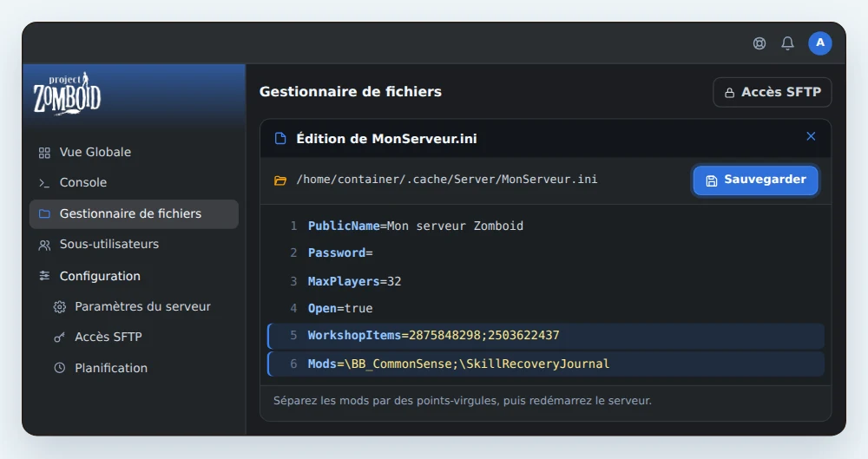This screenshot has height=459, width=868.
Task: Open the support lifebuoy icon
Action: pyautogui.click(x=759, y=43)
